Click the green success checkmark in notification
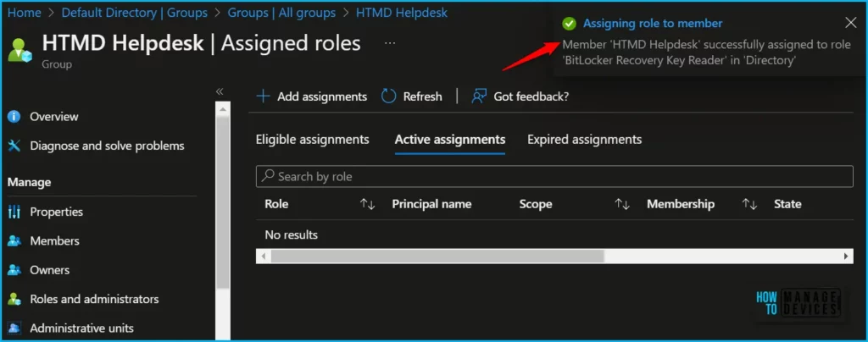This screenshot has width=868, height=342. [569, 24]
